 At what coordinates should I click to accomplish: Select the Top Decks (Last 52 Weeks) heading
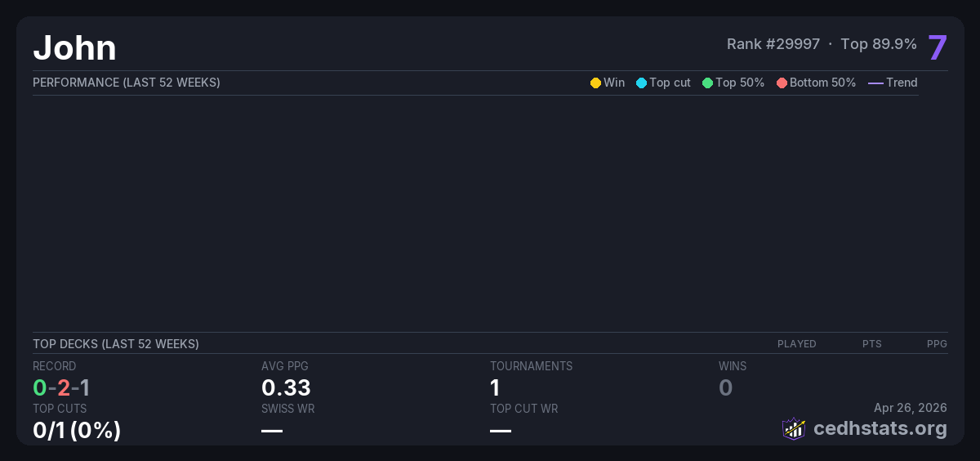click(116, 344)
